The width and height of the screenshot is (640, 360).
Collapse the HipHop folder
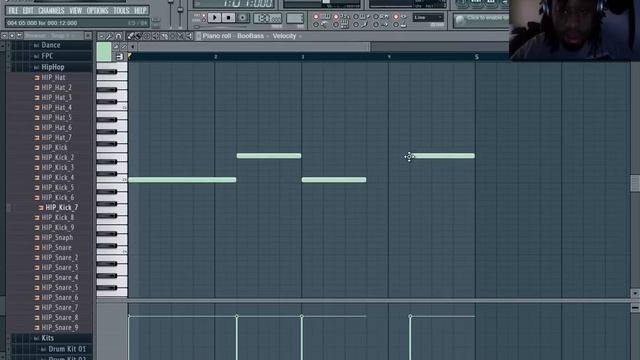pyautogui.click(x=53, y=67)
